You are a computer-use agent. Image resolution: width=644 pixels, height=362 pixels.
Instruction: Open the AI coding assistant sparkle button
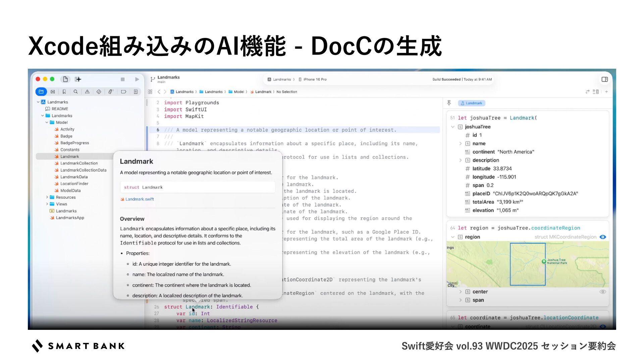point(78,79)
